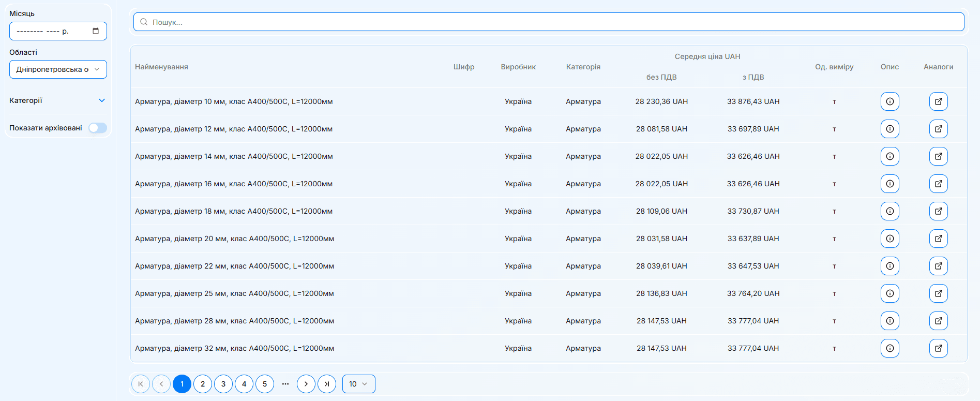The width and height of the screenshot is (980, 401).
Task: Jump to page 5
Action: point(265,384)
